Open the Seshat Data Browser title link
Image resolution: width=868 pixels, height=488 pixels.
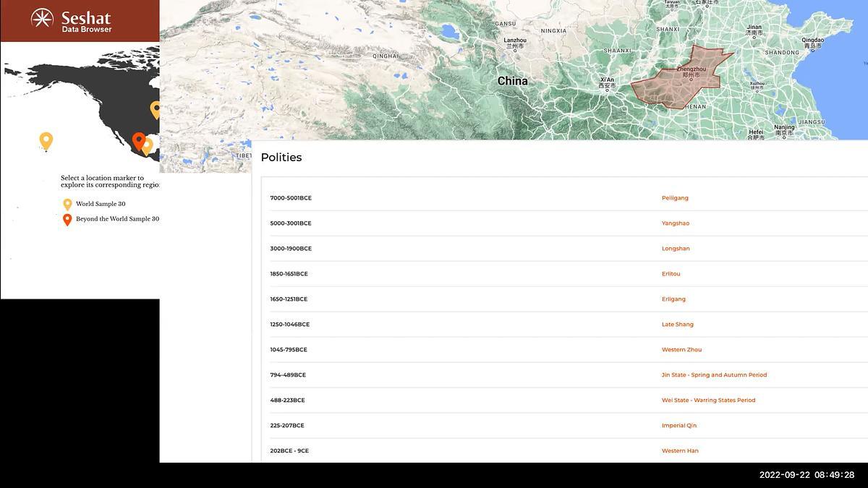[x=87, y=21]
